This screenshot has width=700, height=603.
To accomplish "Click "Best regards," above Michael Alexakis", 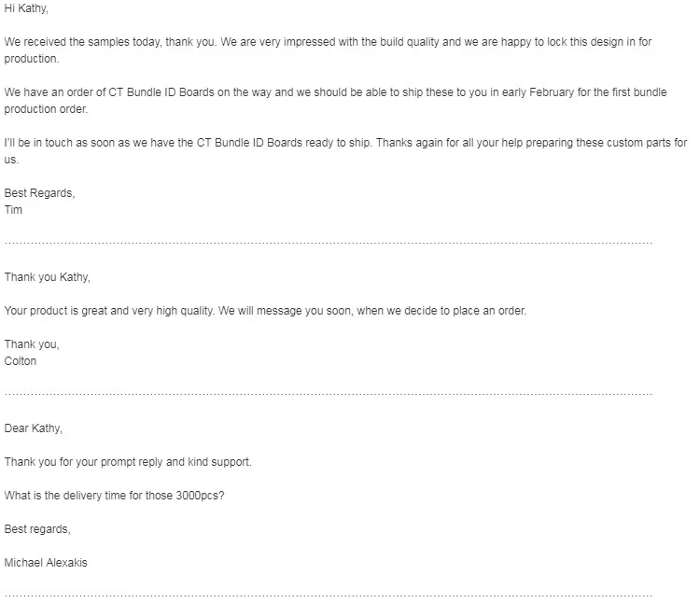I will (37, 529).
